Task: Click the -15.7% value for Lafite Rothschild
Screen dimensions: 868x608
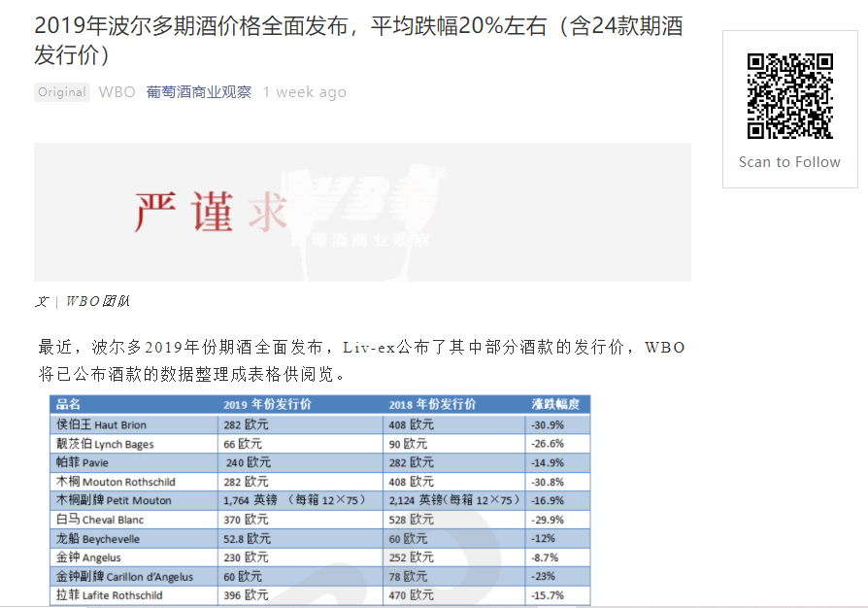Action: [548, 595]
